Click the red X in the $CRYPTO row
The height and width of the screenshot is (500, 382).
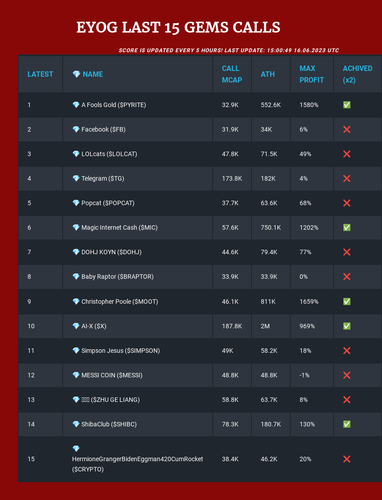[x=347, y=459]
